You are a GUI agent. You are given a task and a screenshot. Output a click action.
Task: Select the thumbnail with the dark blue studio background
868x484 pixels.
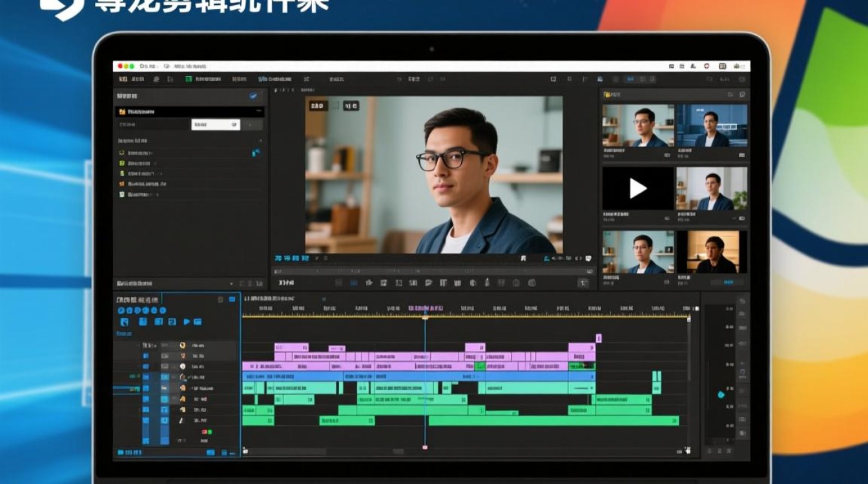(712, 125)
